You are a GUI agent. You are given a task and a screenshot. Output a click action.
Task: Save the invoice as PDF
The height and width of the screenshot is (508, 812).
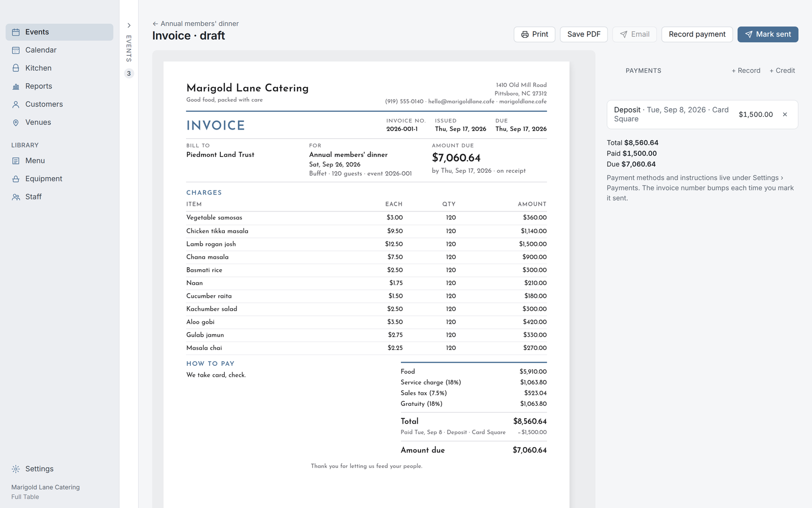[x=584, y=35]
